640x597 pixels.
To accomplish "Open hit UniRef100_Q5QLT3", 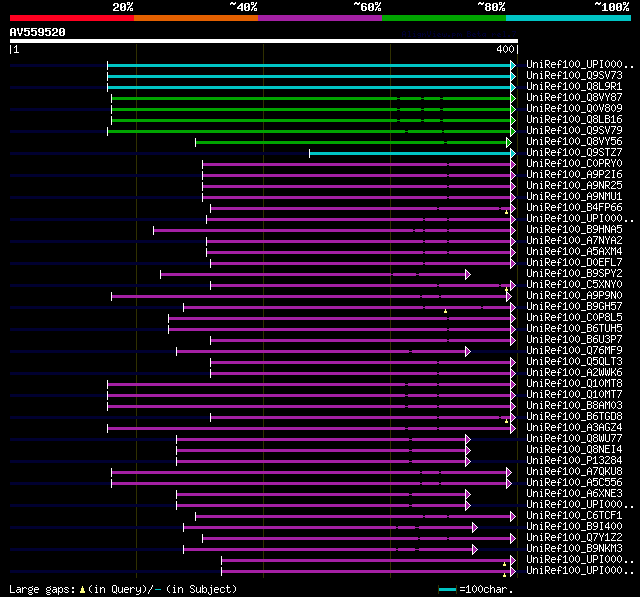I will (x=574, y=362).
